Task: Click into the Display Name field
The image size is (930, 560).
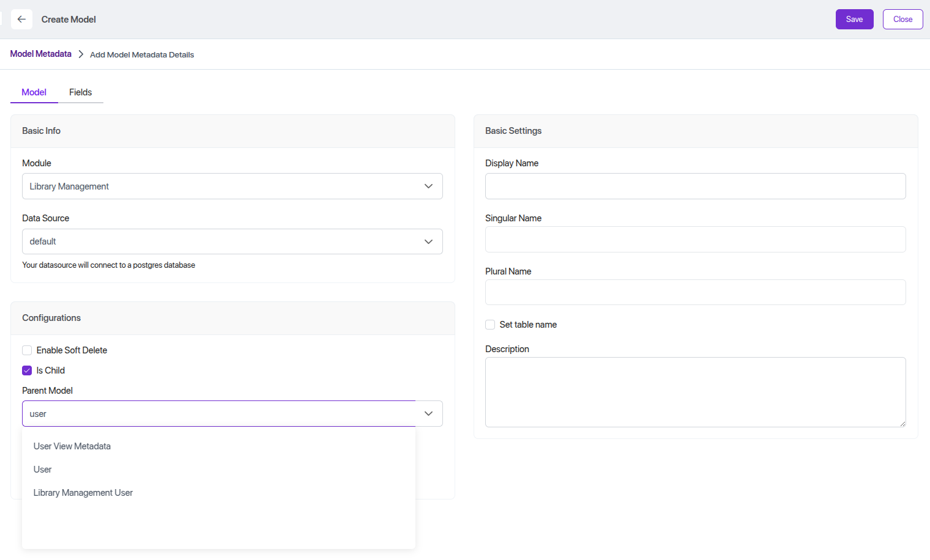Action: click(695, 186)
